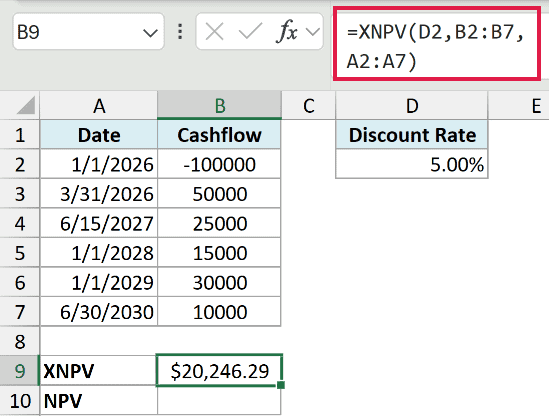
Task: Select the cashflow cell 50000
Action: (219, 194)
